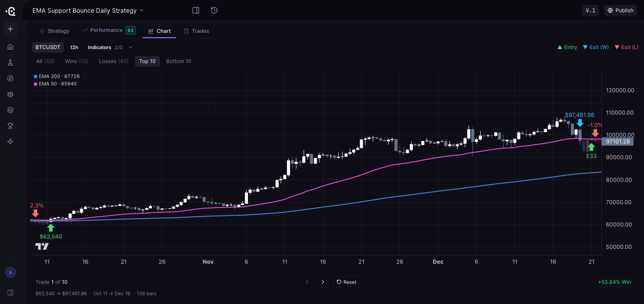
Task: Click the 63 performance score badge
Action: click(x=131, y=30)
